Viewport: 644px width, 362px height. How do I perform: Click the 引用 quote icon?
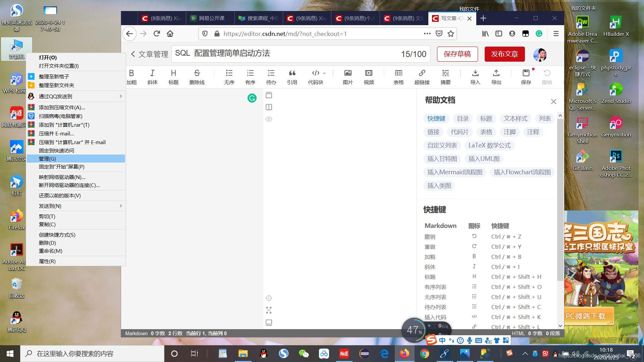tap(292, 73)
